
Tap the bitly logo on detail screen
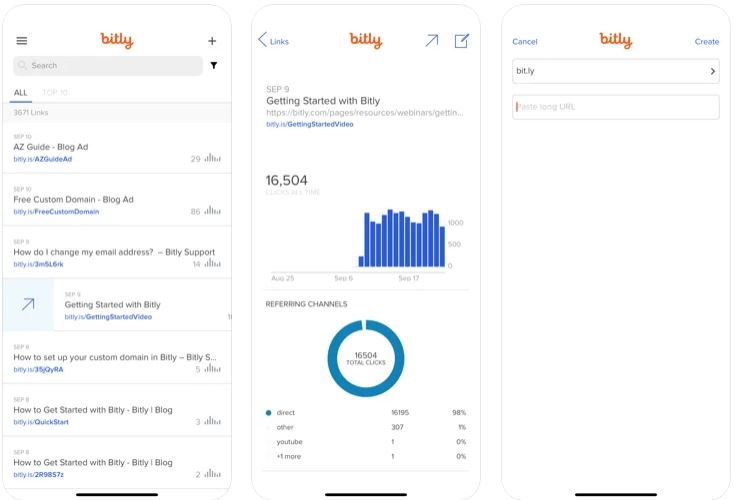pos(366,40)
